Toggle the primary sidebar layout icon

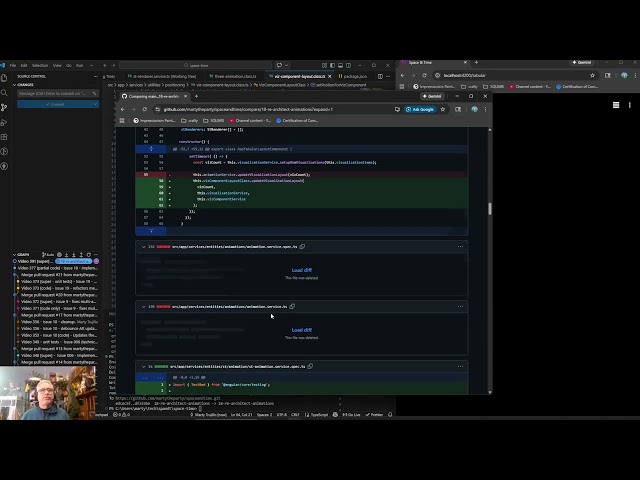tap(332, 65)
